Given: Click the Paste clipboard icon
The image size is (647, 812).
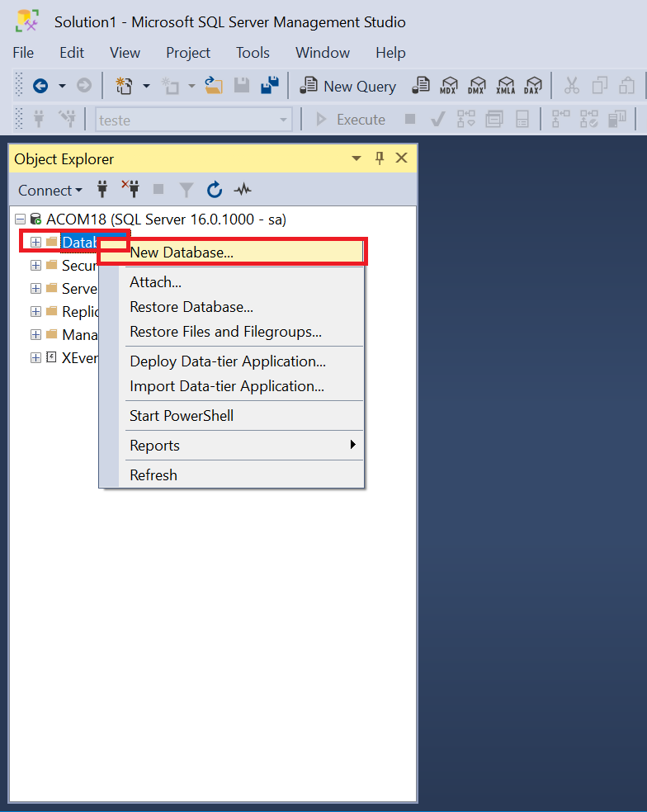Looking at the screenshot, I should point(627,86).
